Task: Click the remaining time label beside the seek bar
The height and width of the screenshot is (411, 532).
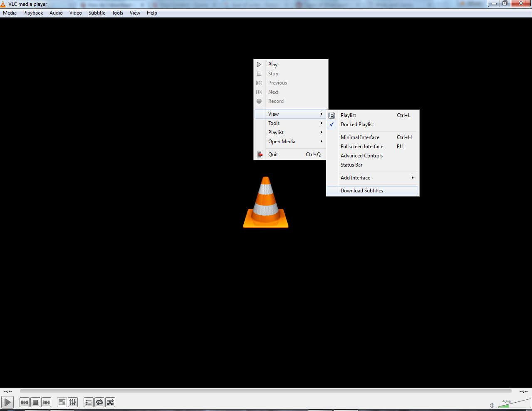Action: [523, 391]
